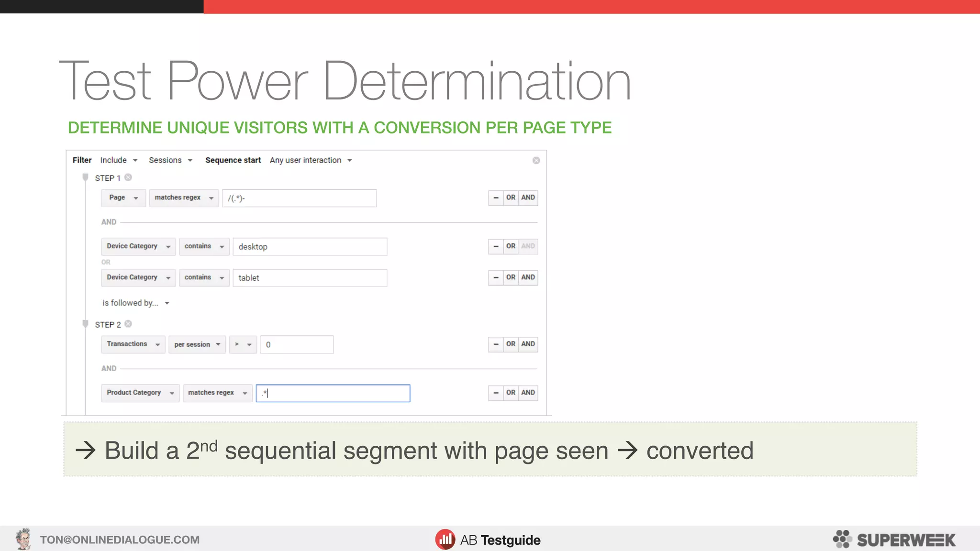Open Device Category dropdown in desktop row
Image resolution: width=980 pixels, height=551 pixels.
click(x=138, y=246)
